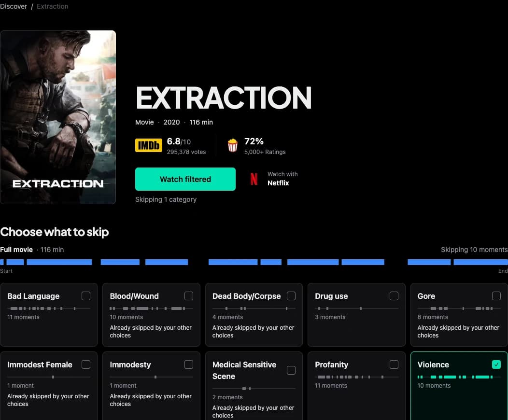Click the 'Drug use' card title
Viewport: 508px width, 420px height.
(331, 296)
